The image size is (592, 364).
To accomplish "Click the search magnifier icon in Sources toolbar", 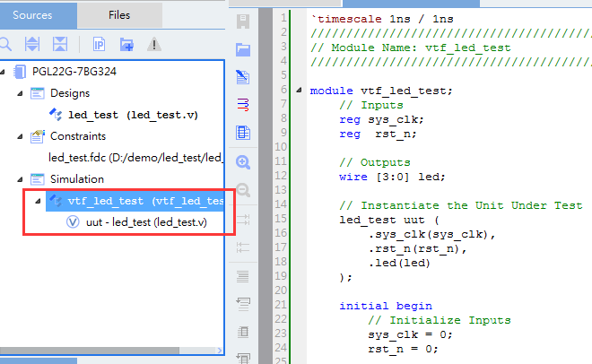I will (5, 45).
